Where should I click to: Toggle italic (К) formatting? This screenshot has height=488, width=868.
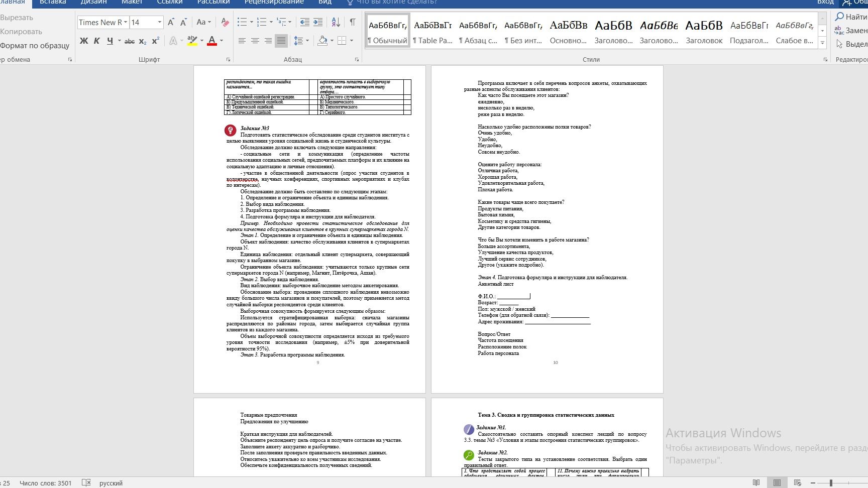[97, 41]
